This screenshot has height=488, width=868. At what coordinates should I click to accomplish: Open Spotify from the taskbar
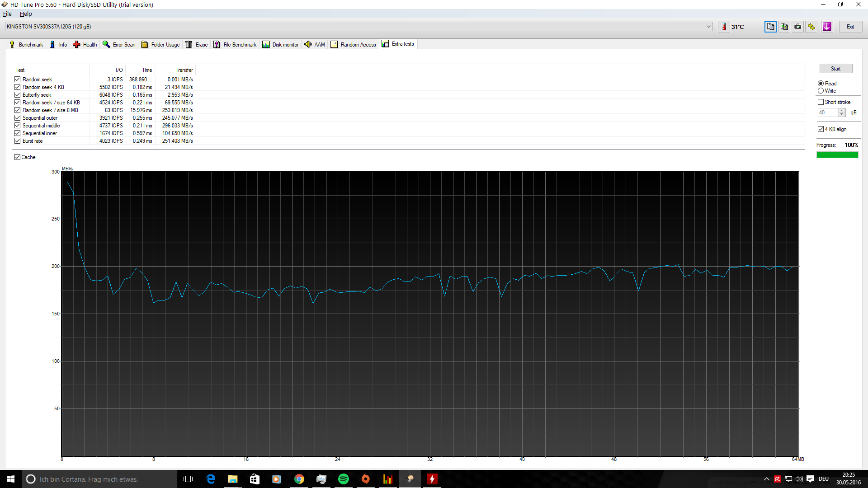(x=344, y=479)
